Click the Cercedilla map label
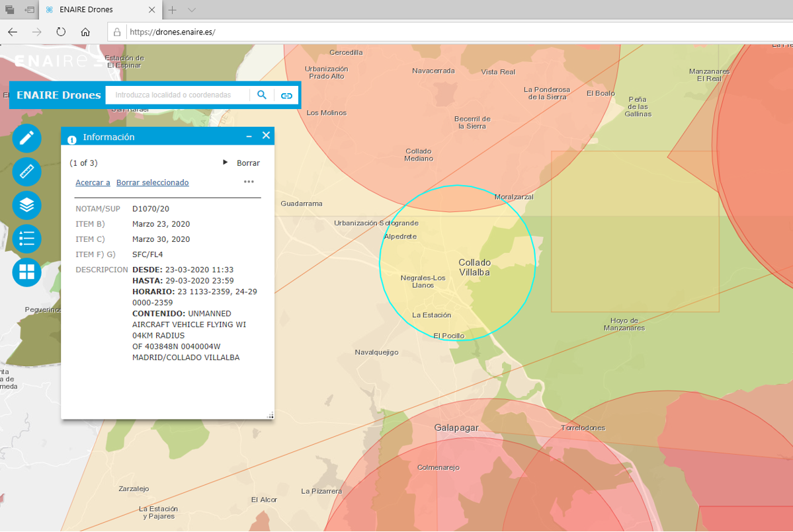Viewport: 793px width, 532px height. pos(346,53)
